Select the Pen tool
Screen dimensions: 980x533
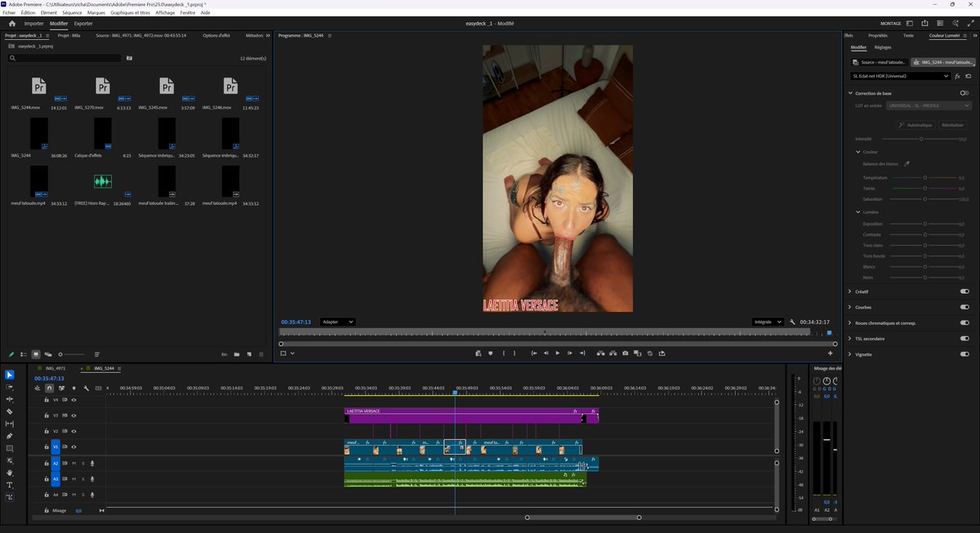pyautogui.click(x=10, y=436)
